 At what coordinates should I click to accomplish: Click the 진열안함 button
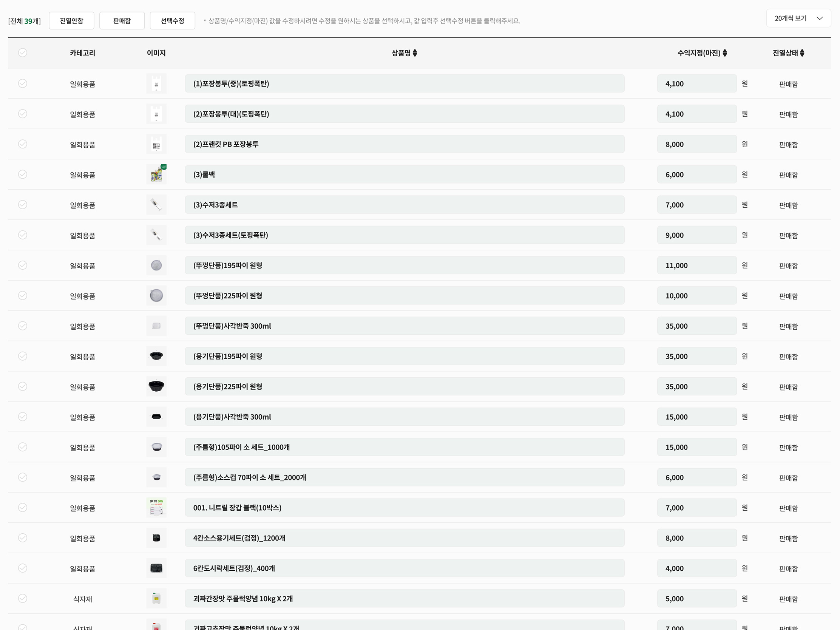71,20
